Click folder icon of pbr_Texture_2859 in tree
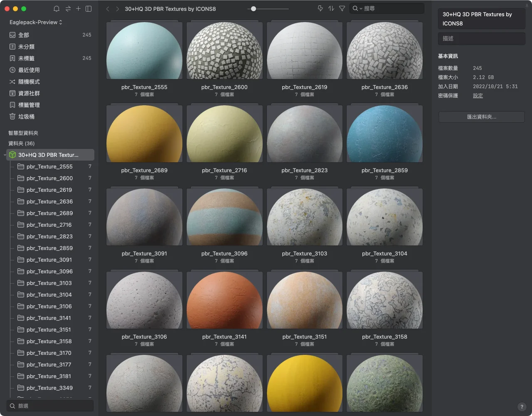532x416 pixels. coord(21,248)
